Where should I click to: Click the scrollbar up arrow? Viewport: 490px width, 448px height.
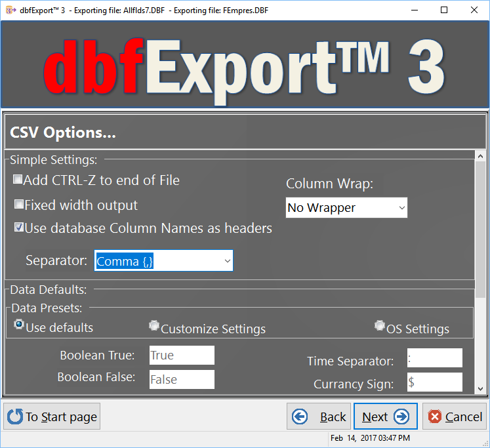pyautogui.click(x=481, y=156)
